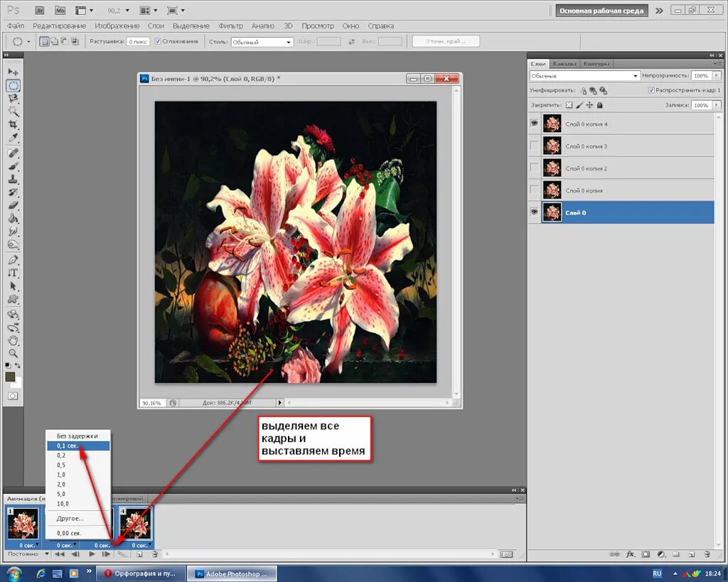Select the Hand tool
The height and width of the screenshot is (582, 728).
[13, 340]
